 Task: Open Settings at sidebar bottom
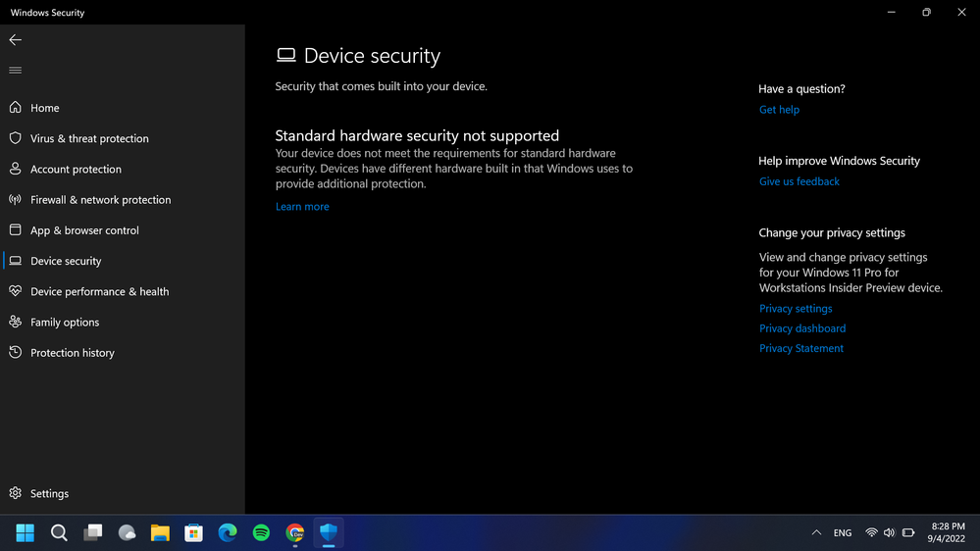coord(123,493)
